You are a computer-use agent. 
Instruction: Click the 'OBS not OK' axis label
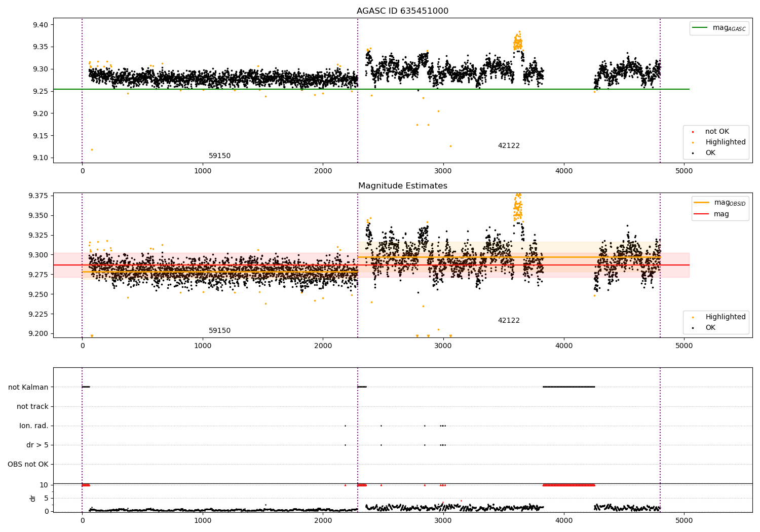tap(28, 465)
